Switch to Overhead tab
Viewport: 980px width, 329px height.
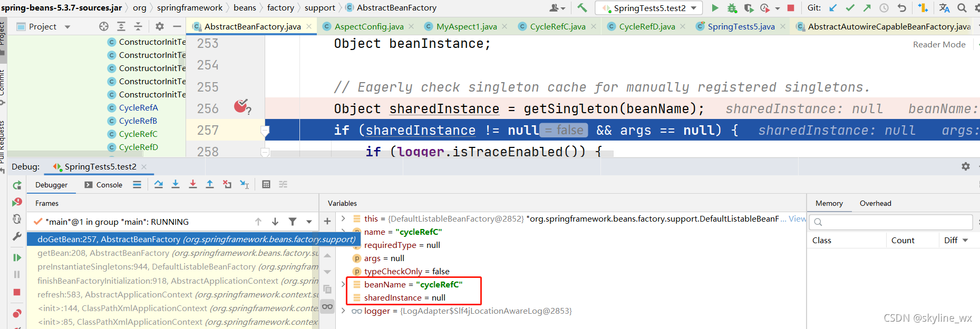click(875, 203)
